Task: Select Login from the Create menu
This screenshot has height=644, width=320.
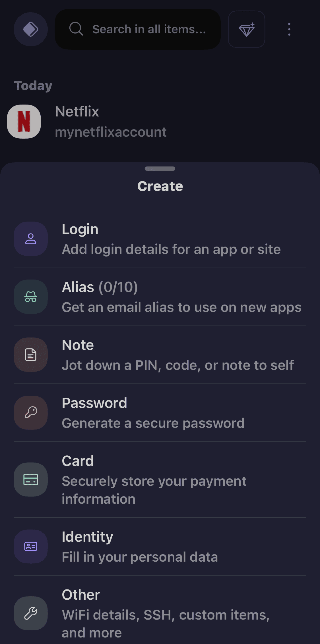Action: point(171,239)
